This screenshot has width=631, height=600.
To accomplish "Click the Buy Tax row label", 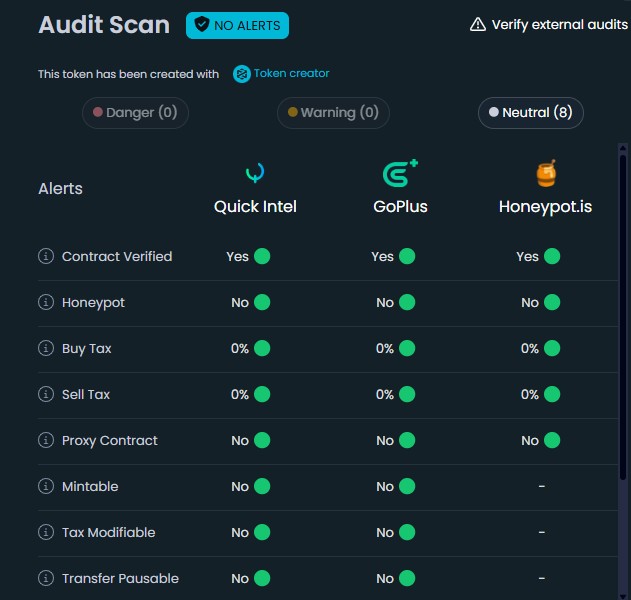I will [87, 348].
